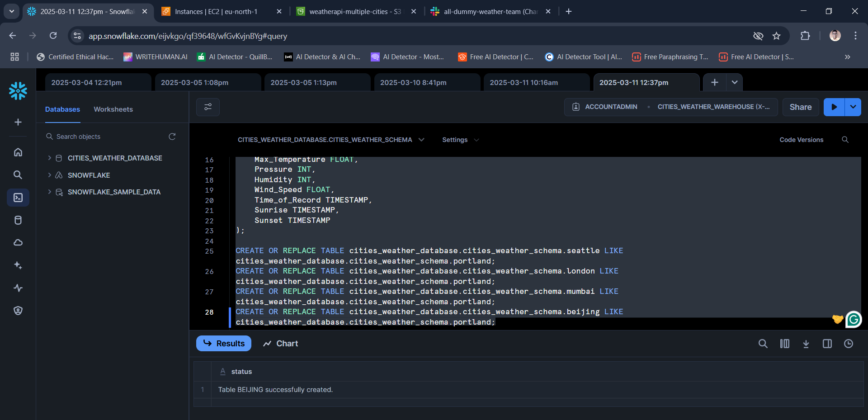The width and height of the screenshot is (868, 420).
Task: Switch to all-dummy-weather-team Slack tab
Action: point(491,11)
